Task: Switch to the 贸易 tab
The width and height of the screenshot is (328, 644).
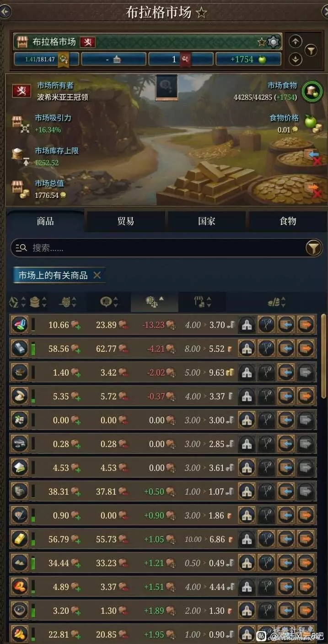Action: click(x=126, y=221)
